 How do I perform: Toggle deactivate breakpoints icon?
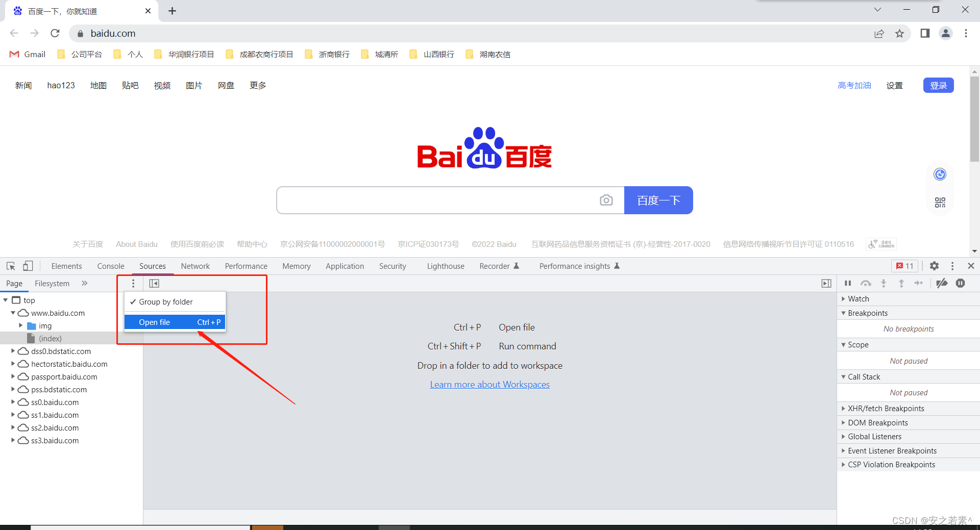942,283
